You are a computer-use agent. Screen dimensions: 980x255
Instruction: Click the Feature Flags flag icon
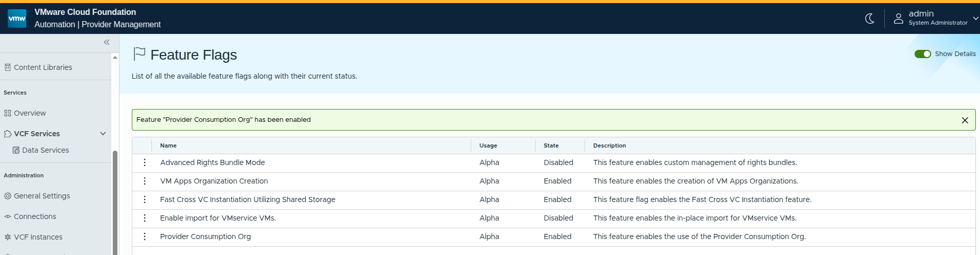(139, 54)
